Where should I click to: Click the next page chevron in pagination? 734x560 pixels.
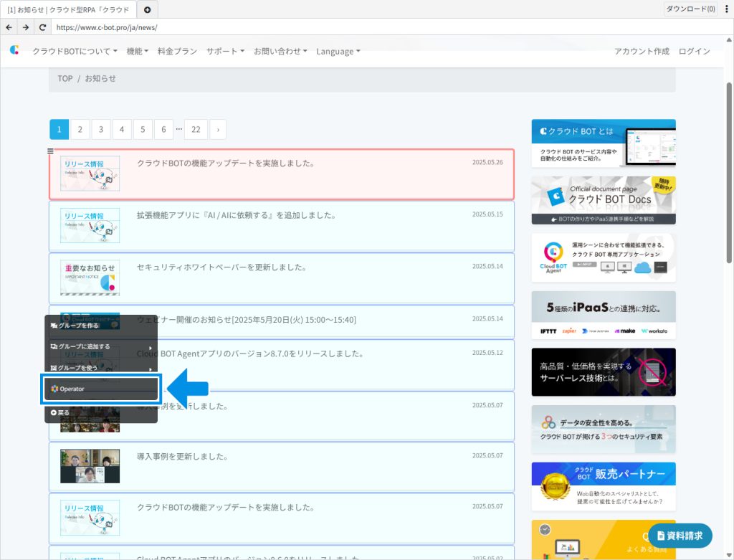pos(218,129)
